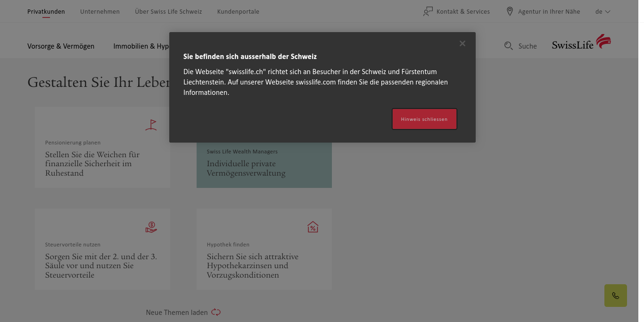Image resolution: width=644 pixels, height=322 pixels.
Task: Close the notice dialog with the X
Action: [x=462, y=43]
